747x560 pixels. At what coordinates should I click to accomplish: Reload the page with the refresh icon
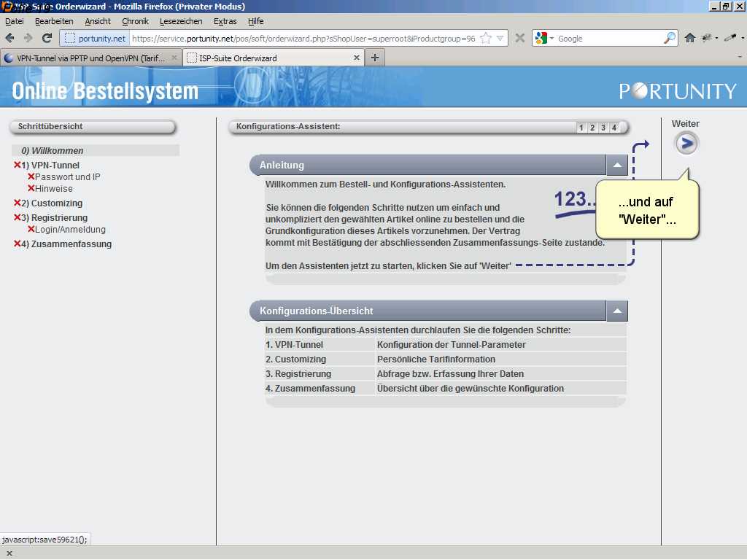(47, 38)
